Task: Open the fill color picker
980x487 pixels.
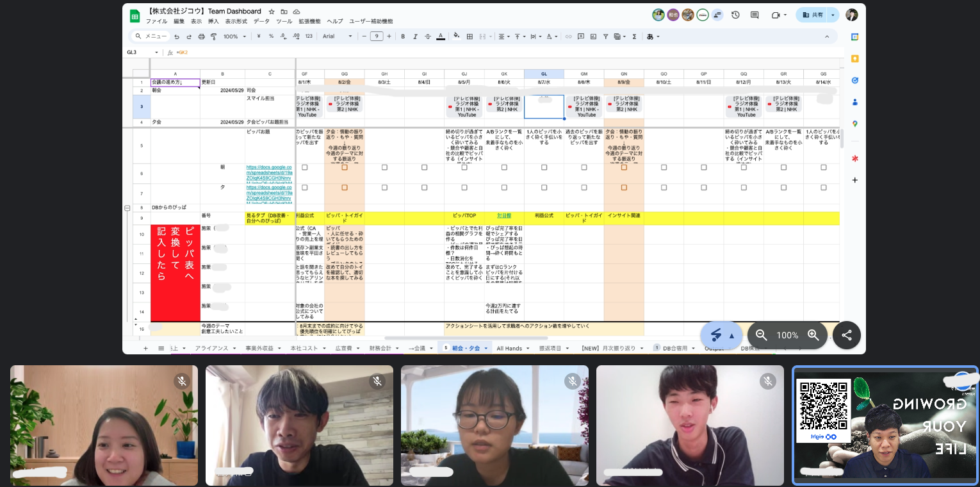Action: 457,37
